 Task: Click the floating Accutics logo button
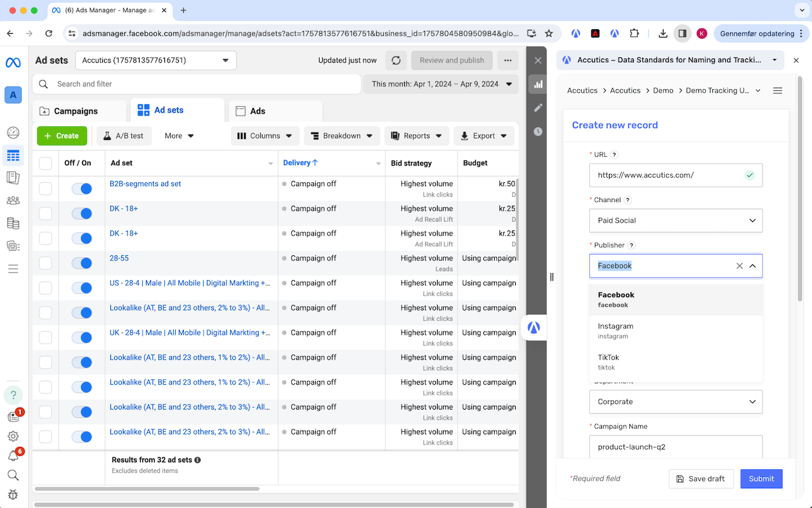[534, 328]
